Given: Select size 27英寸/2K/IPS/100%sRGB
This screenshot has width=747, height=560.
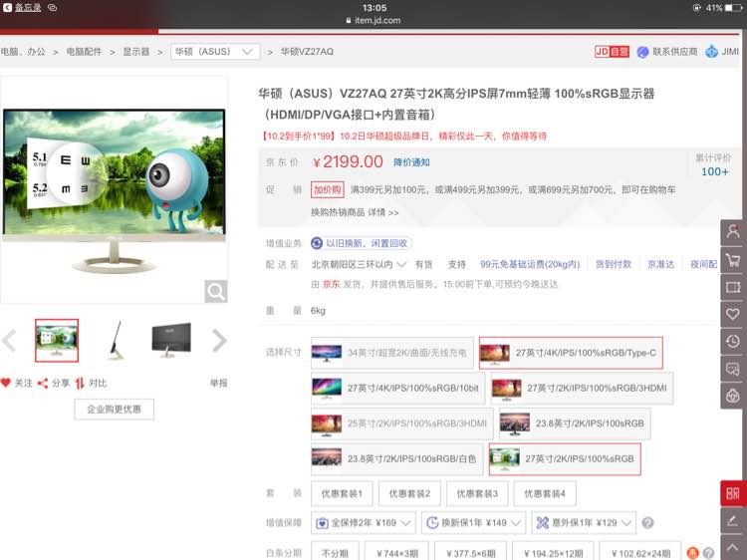Looking at the screenshot, I should click(x=565, y=458).
